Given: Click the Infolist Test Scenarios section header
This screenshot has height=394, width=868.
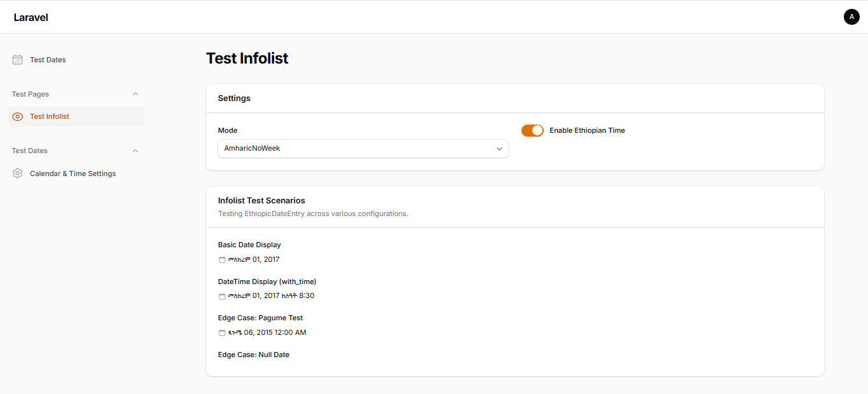Looking at the screenshot, I should [x=261, y=200].
